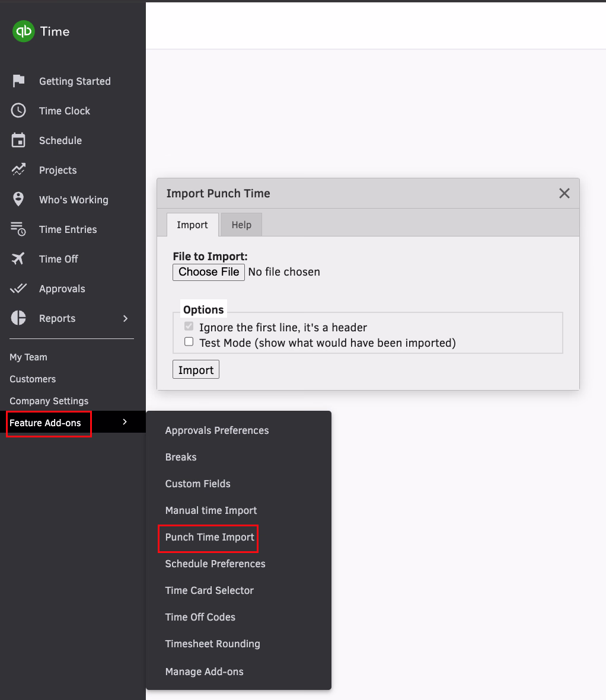This screenshot has height=700, width=606.
Task: Go to Time Clock label
Action: click(65, 111)
